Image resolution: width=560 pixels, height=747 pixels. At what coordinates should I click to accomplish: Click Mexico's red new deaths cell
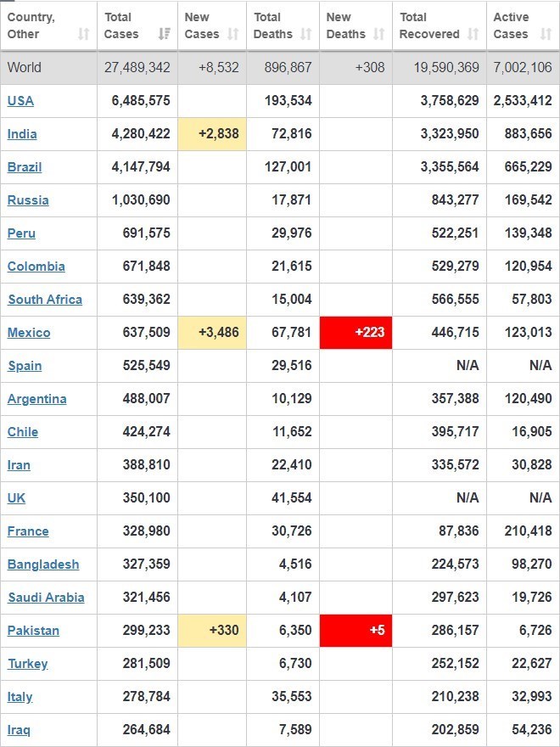tap(356, 333)
